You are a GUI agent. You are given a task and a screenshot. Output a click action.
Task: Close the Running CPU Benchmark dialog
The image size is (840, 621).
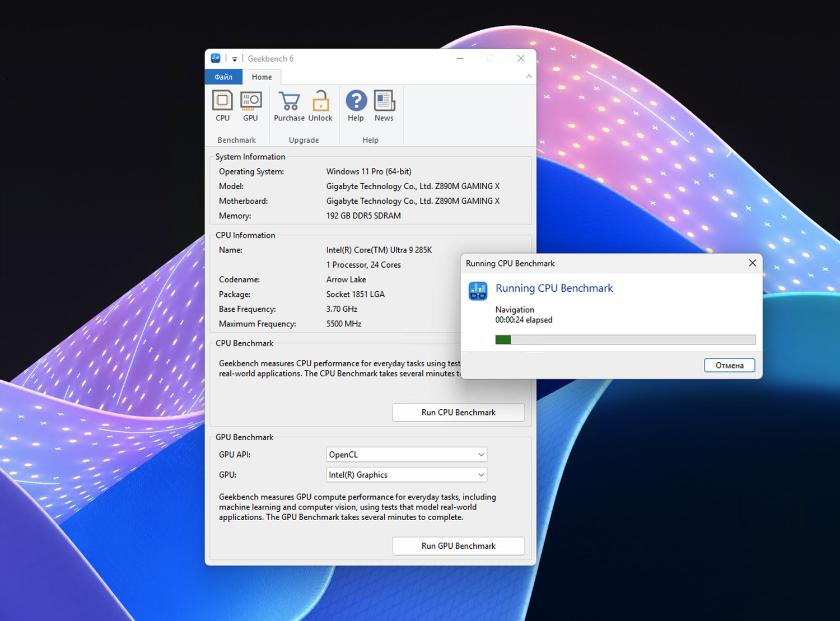click(x=753, y=263)
